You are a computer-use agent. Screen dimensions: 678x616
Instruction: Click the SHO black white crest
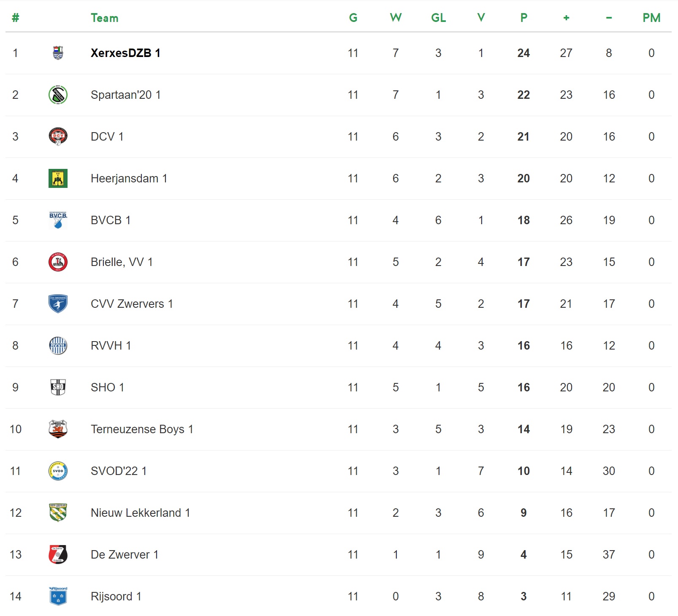(x=58, y=388)
